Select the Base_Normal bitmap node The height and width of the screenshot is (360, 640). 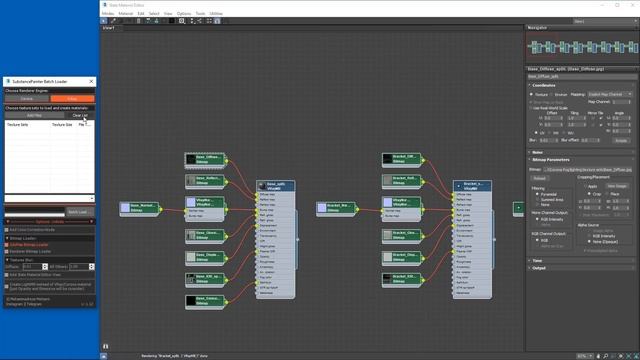(x=140, y=208)
